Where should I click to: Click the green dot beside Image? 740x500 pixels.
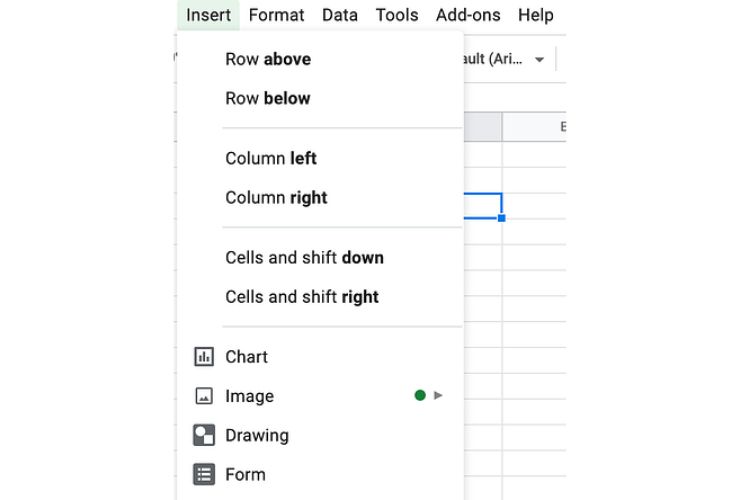click(x=420, y=395)
